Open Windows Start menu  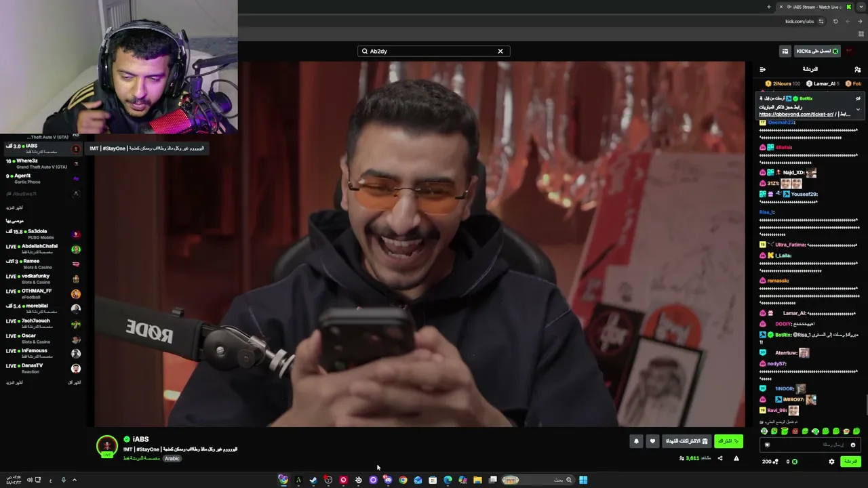[x=583, y=480]
